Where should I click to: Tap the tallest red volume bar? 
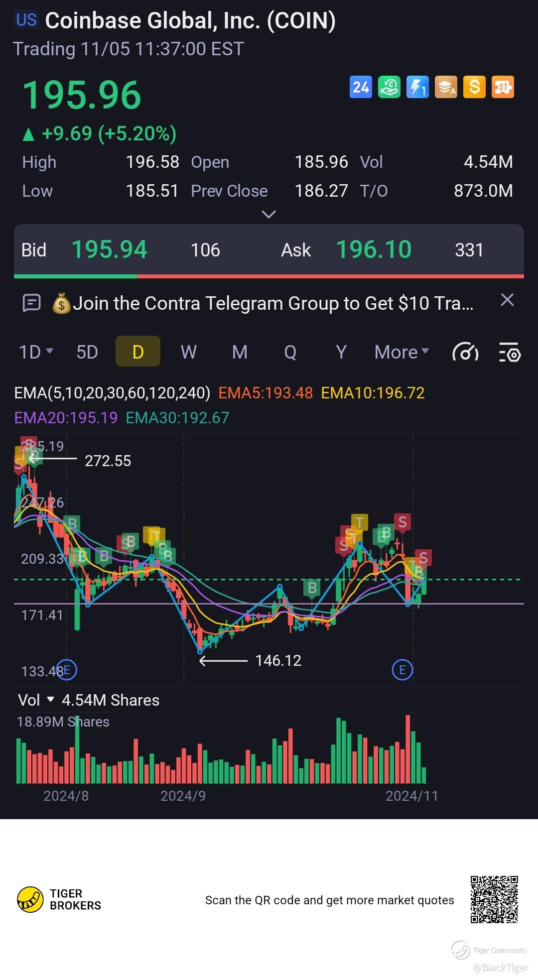pos(408,749)
